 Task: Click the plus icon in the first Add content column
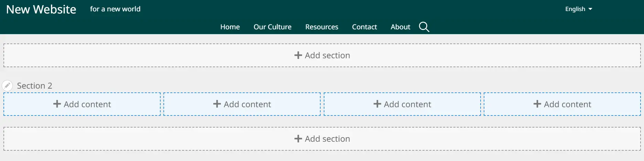pos(57,104)
